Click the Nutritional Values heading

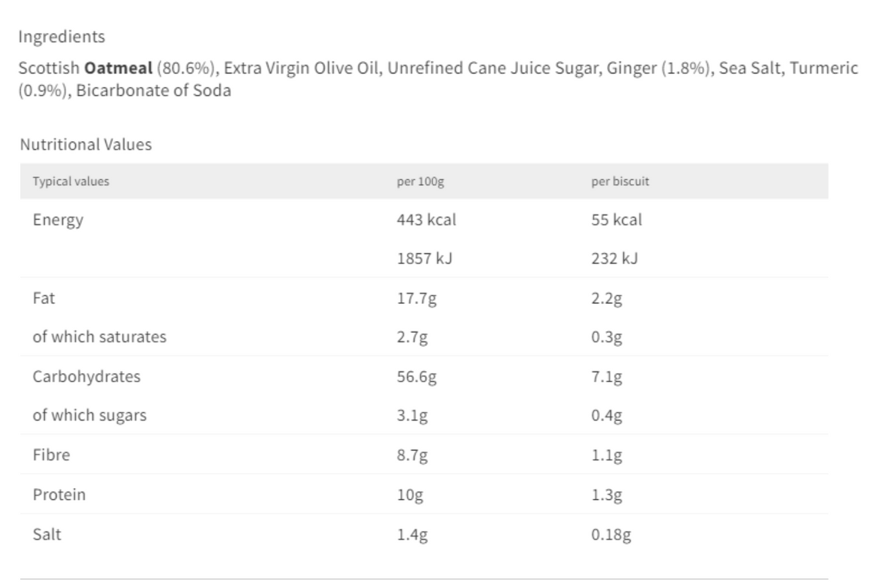(86, 145)
